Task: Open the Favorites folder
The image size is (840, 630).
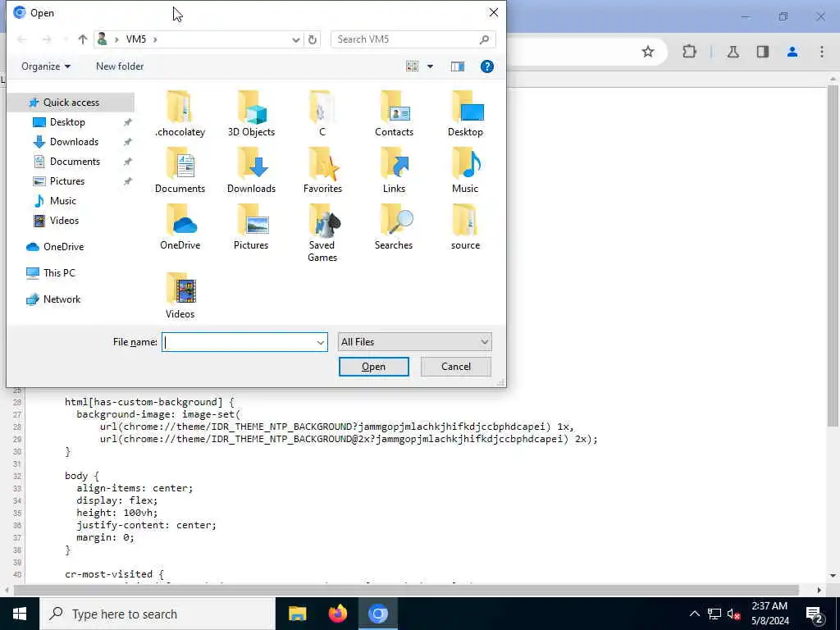Action: pos(322,171)
